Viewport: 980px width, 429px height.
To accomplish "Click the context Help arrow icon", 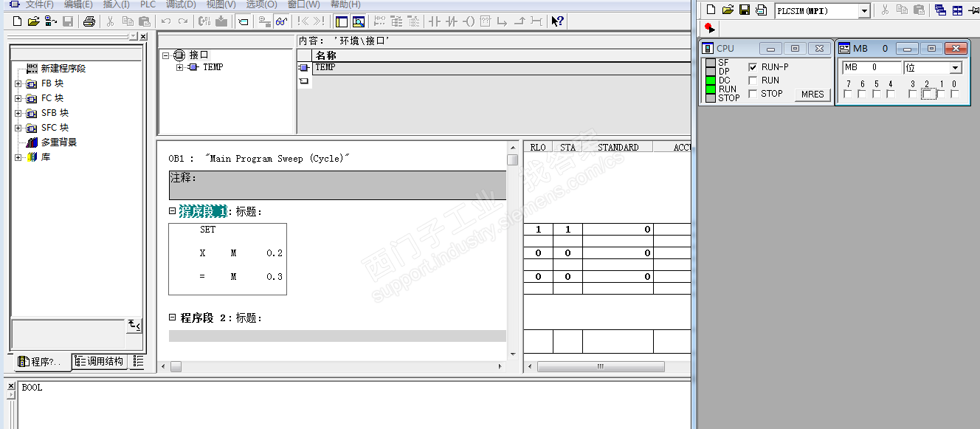I will (558, 21).
